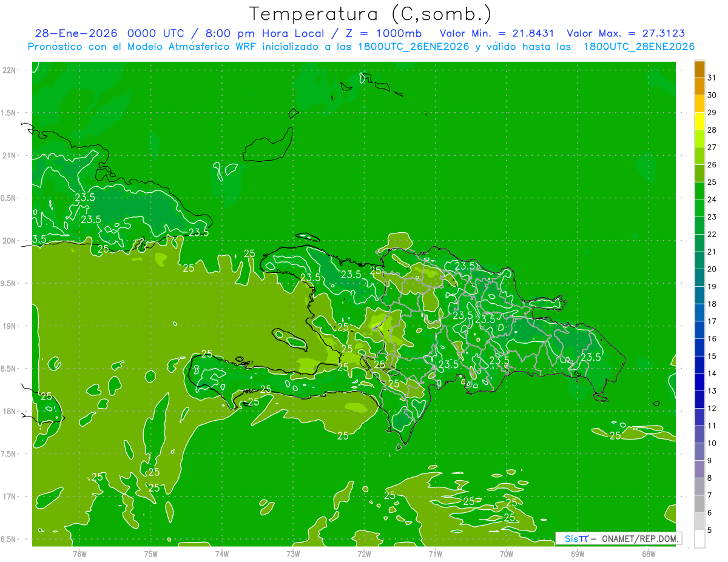Click the title "Temperatura (C,somb.)"
Screen dimensions: 728x562
(371, 14)
